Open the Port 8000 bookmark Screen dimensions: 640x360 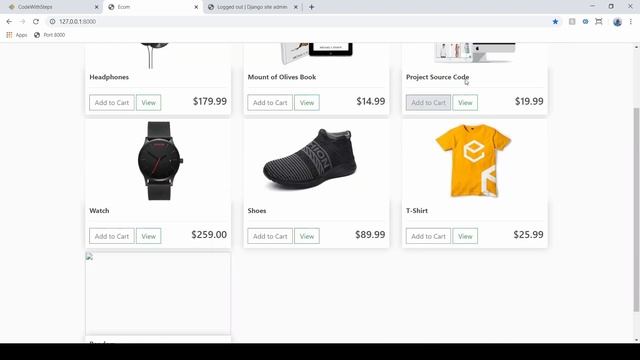(x=49, y=35)
